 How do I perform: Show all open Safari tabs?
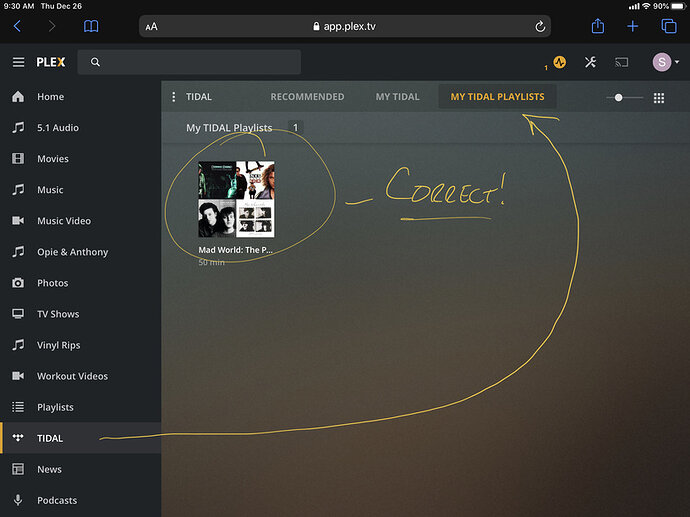point(669,26)
